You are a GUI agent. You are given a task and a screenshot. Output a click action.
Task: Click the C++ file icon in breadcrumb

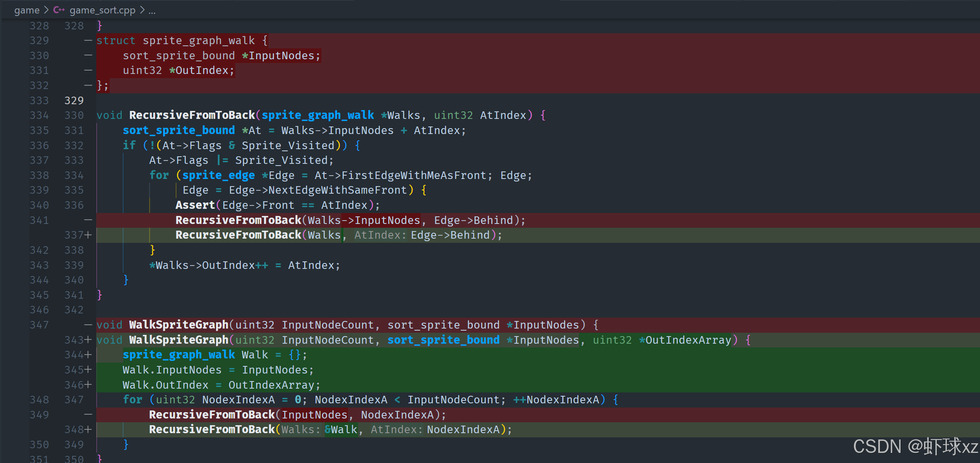(x=59, y=10)
